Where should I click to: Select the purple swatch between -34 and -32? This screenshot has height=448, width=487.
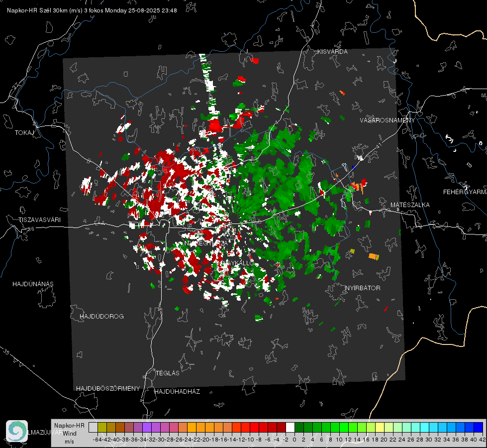tap(147, 427)
